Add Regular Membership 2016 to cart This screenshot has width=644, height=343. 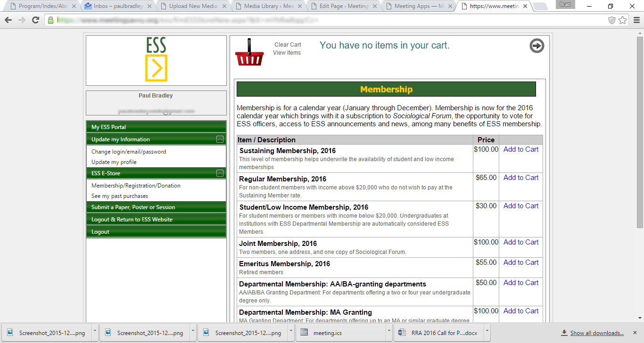[x=520, y=177]
